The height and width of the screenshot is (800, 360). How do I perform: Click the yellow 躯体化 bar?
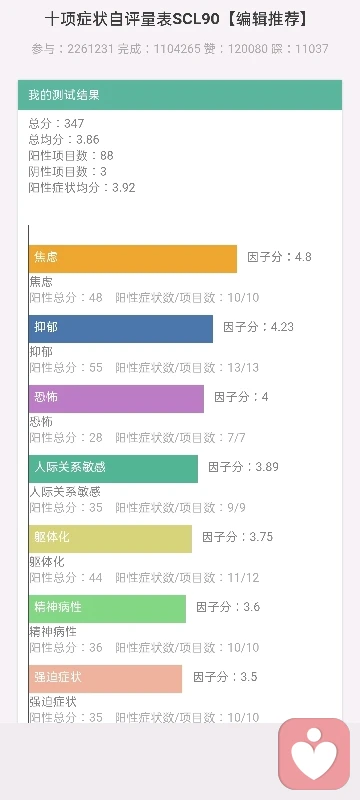110,538
